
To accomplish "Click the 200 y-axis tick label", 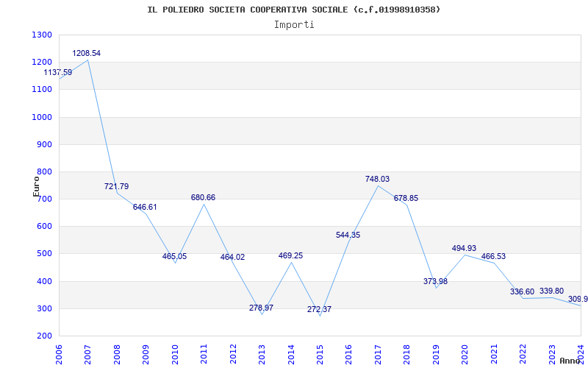I will (x=43, y=336).
